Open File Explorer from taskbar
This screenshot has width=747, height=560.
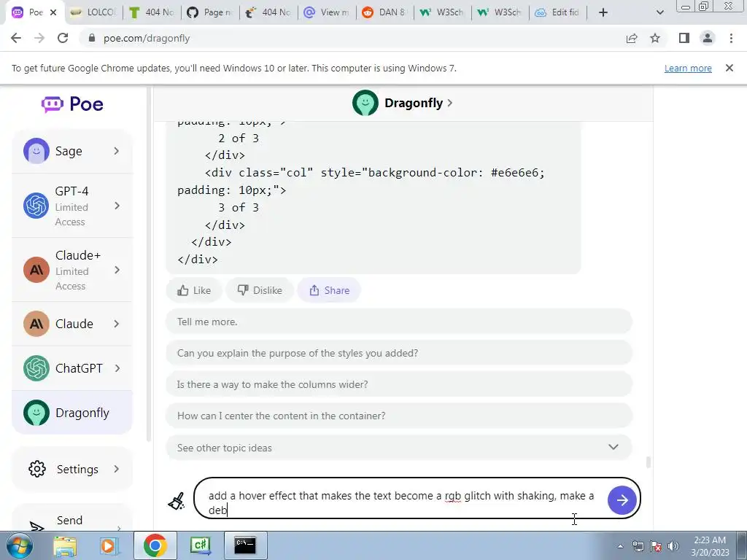pos(64,545)
